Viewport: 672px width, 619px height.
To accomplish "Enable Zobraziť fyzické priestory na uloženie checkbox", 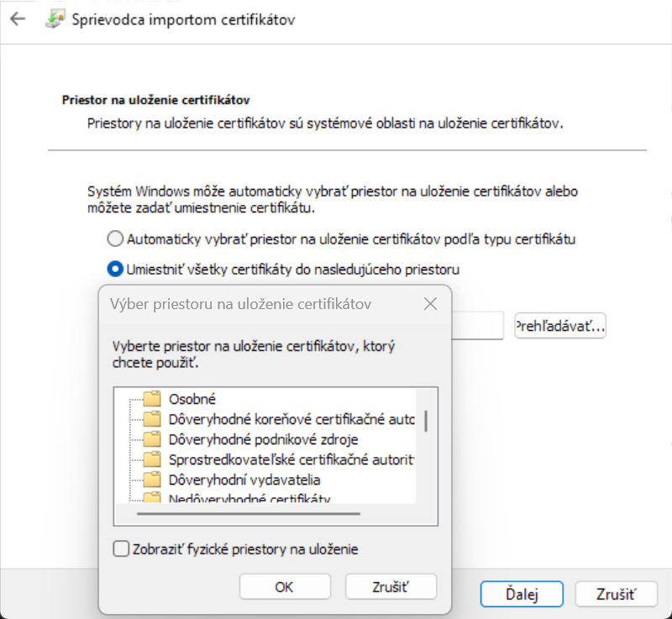I will (x=121, y=549).
